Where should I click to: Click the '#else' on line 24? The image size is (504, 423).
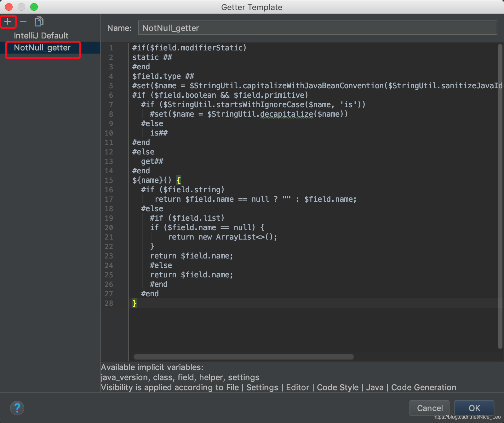[x=161, y=265]
